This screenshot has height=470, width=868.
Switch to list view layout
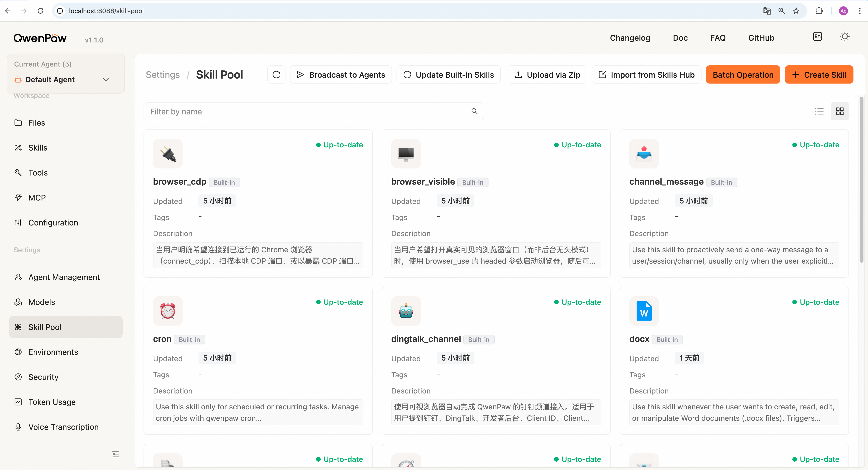point(819,111)
